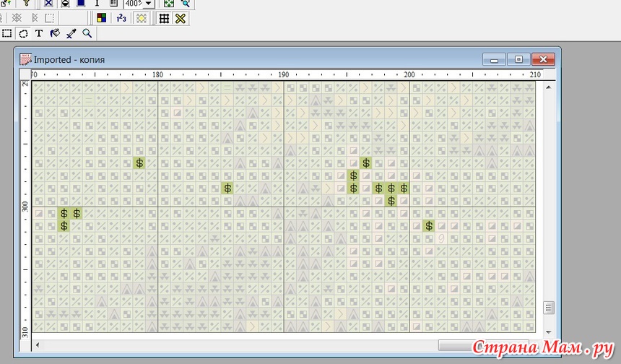Screen dimensions: 621x364
Task: Switch to solid blue block view icon
Action: coord(81,3)
